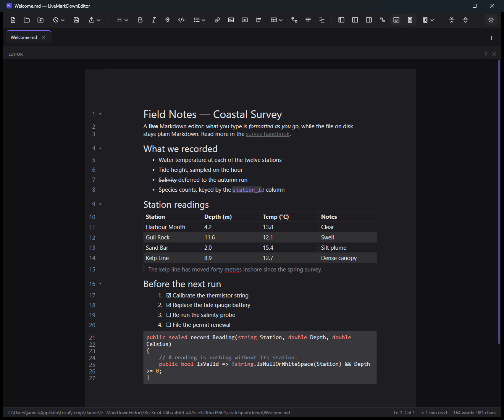Click the '164 words 981 chars' status entry

tap(474, 413)
